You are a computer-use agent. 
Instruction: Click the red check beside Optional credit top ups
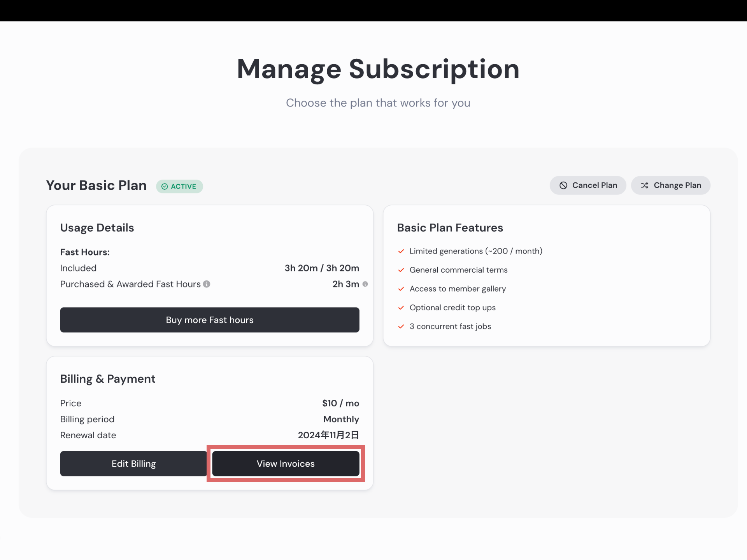(401, 308)
